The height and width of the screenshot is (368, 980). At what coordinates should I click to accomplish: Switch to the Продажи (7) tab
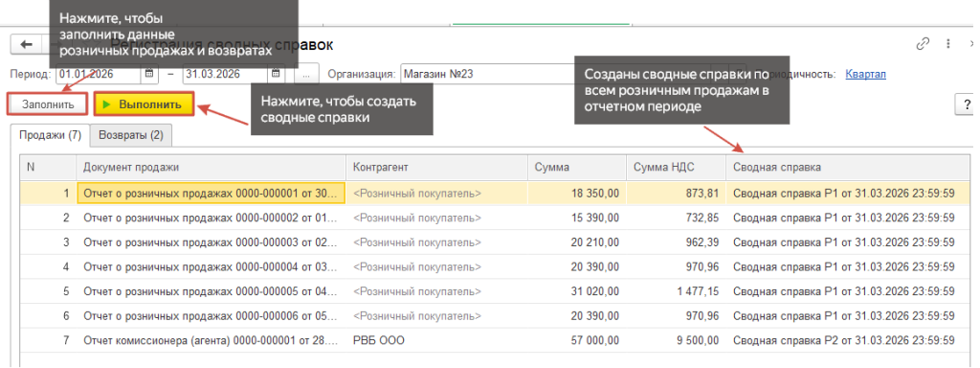pos(51,135)
